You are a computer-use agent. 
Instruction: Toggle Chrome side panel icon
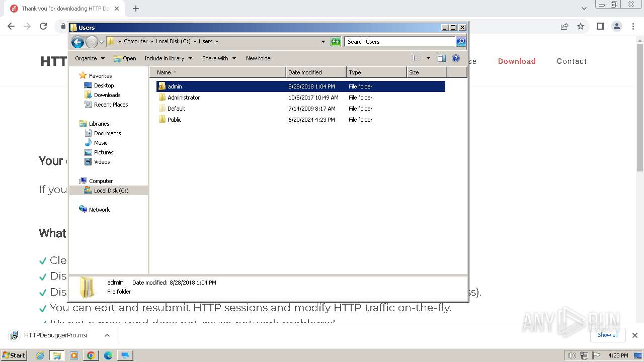[600, 26]
